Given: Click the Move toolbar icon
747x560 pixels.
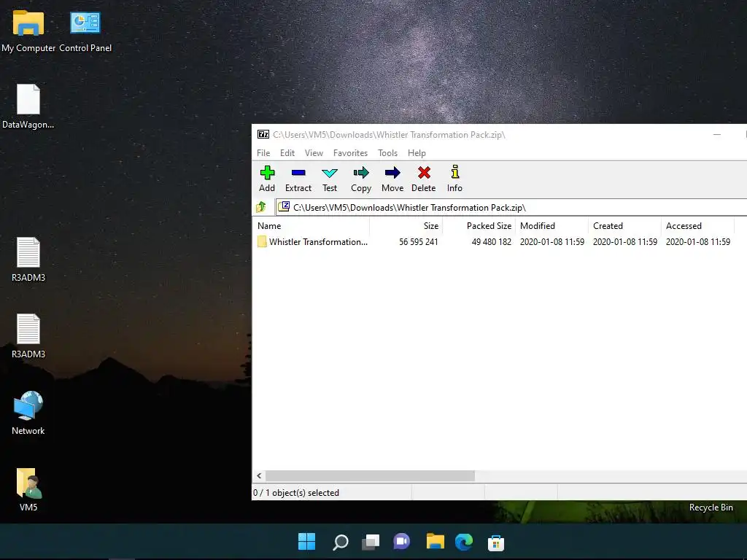Looking at the screenshot, I should [392, 179].
